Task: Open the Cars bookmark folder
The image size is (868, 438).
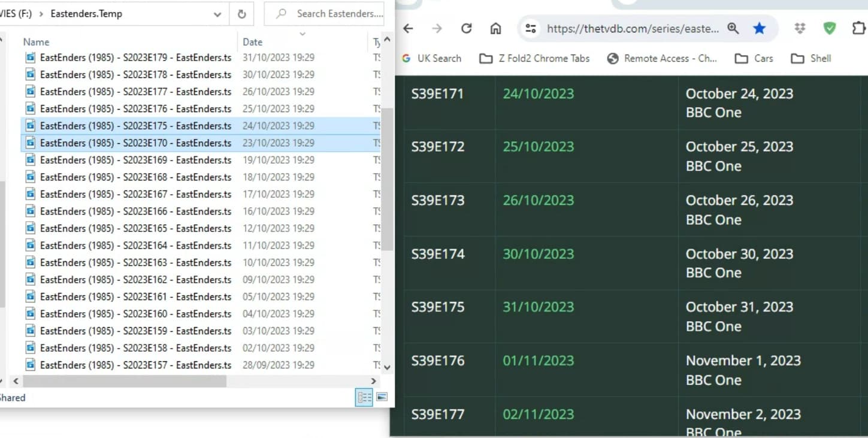Action: 754,58
